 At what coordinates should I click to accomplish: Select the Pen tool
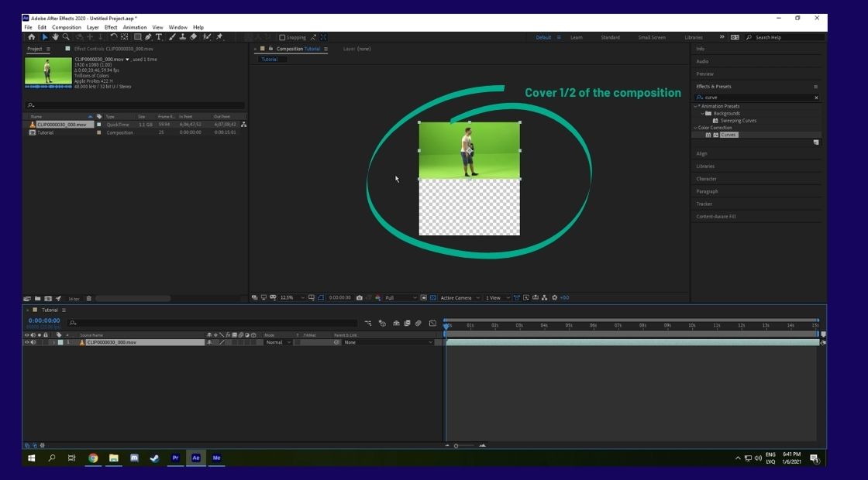click(150, 36)
